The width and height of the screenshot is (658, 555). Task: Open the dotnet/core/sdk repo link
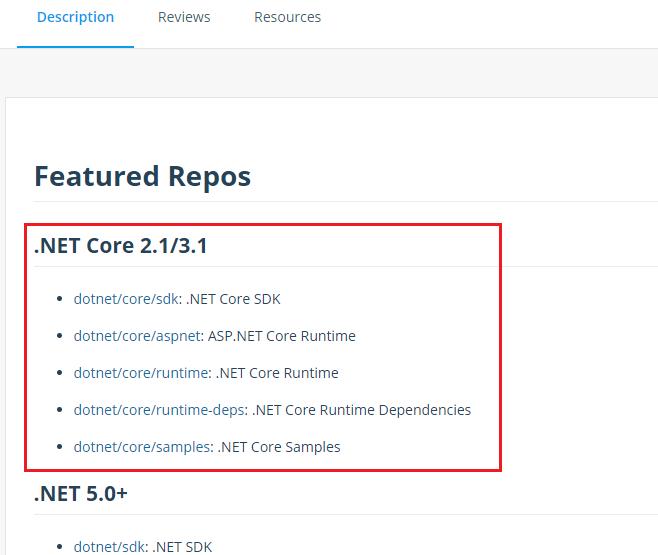click(x=126, y=299)
